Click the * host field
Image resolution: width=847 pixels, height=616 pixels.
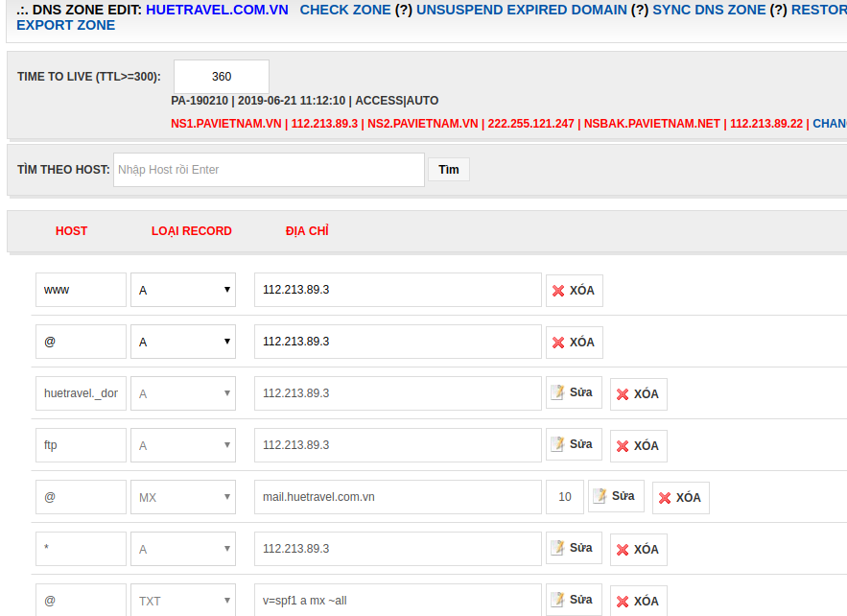[x=81, y=549]
